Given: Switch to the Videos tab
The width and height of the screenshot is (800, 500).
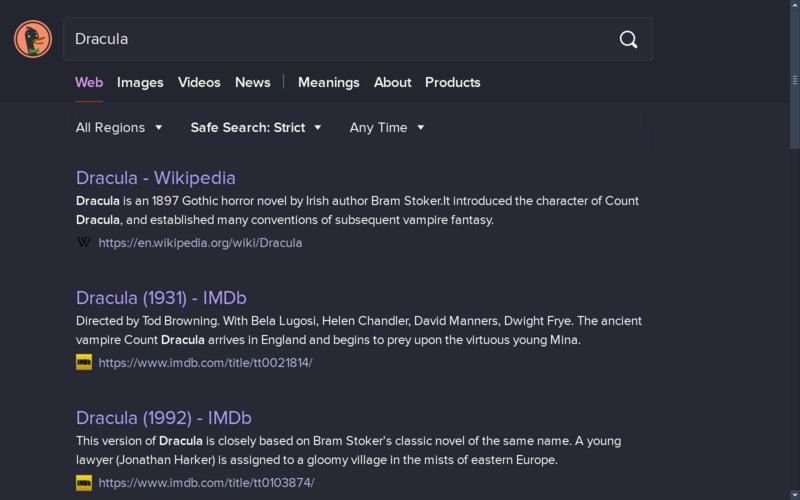Looking at the screenshot, I should pyautogui.click(x=199, y=83).
